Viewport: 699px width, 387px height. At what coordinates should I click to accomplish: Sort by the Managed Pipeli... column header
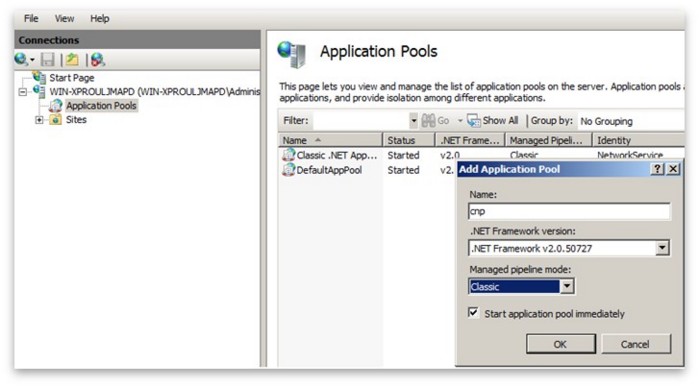click(x=549, y=140)
